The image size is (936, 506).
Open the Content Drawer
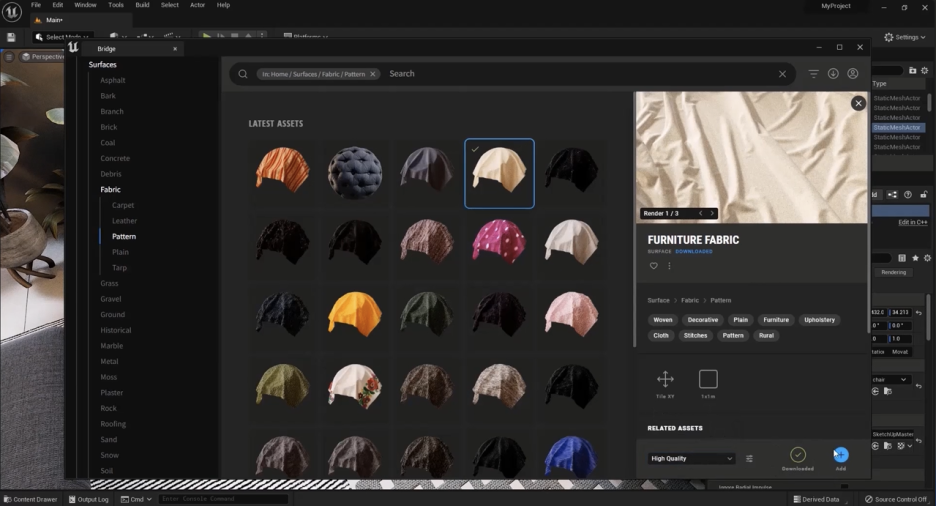tap(30, 499)
